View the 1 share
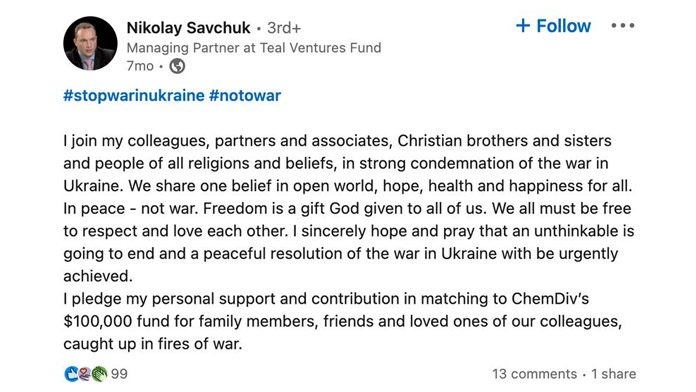 coord(614,374)
